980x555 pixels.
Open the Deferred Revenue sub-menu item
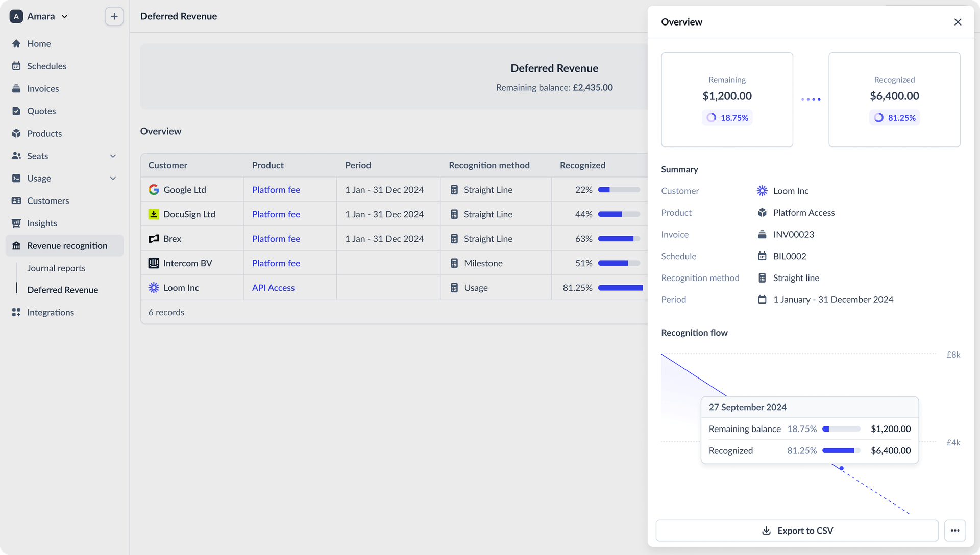click(x=63, y=289)
